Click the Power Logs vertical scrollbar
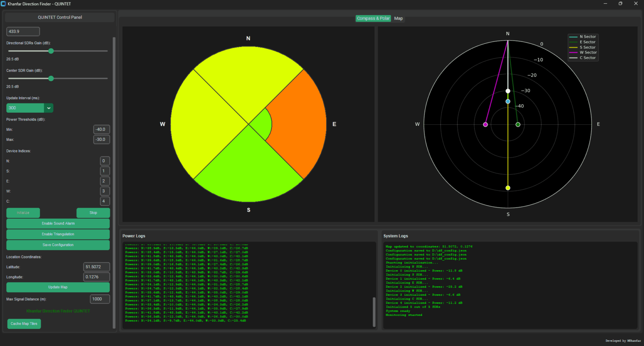644x346 pixels. tap(374, 312)
